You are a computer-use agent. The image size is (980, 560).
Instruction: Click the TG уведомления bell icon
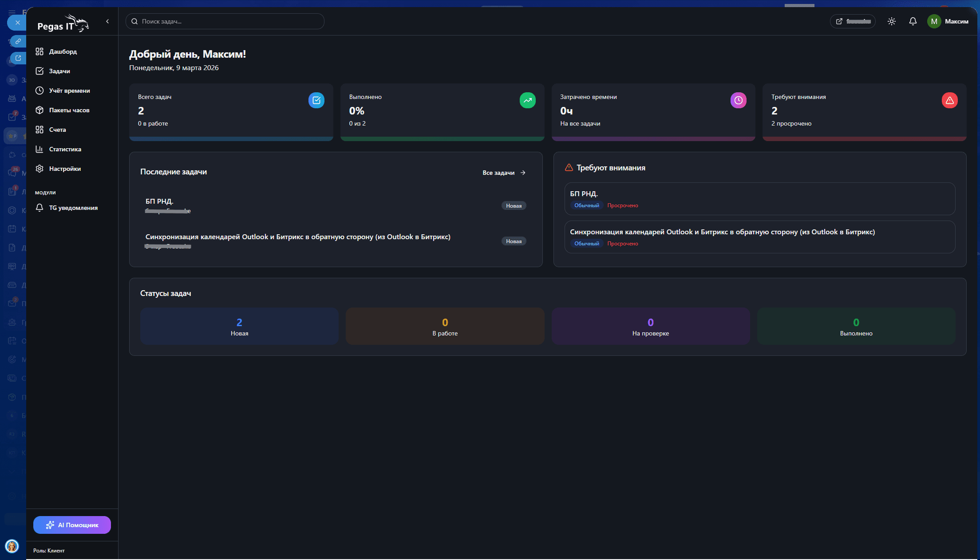pos(40,208)
